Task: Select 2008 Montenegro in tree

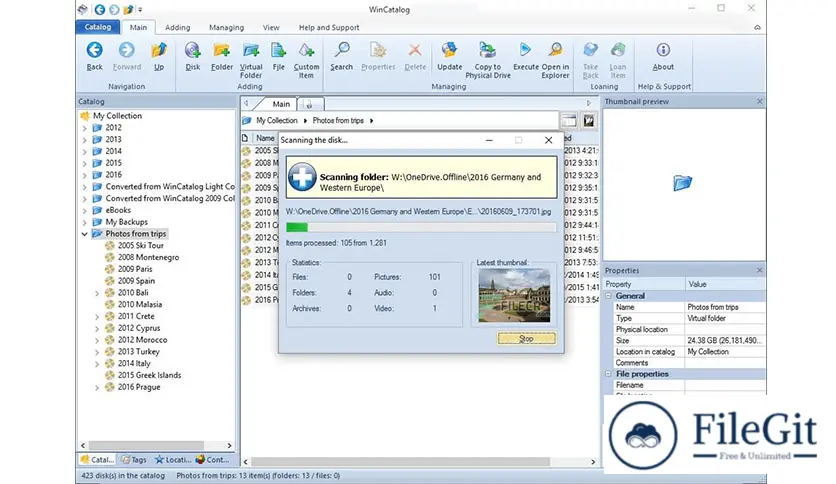Action: pyautogui.click(x=148, y=257)
